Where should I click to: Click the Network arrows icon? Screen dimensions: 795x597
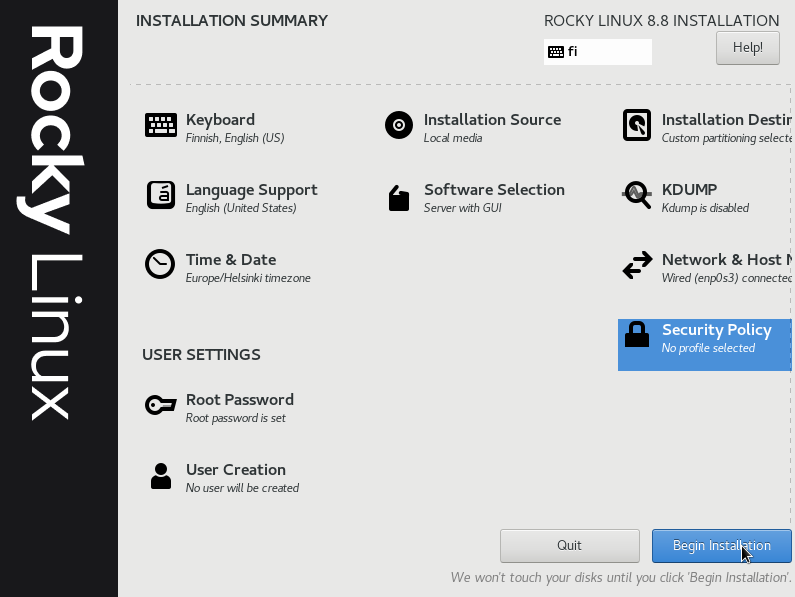(x=637, y=265)
